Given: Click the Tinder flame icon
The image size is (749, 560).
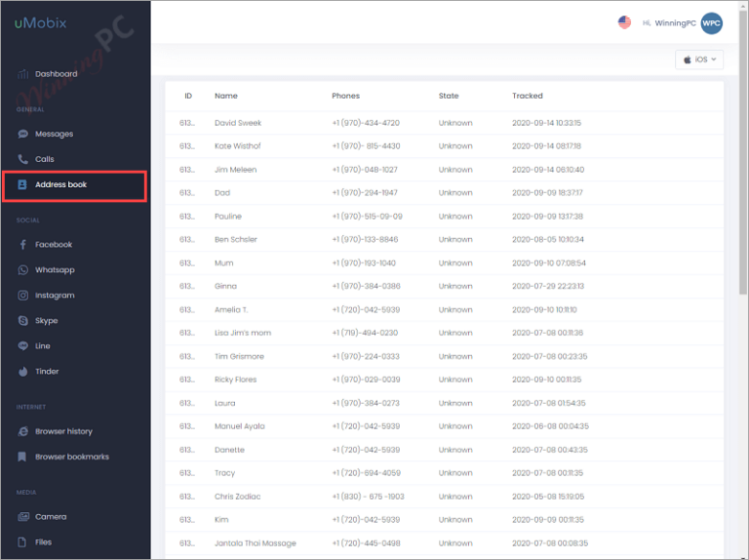Looking at the screenshot, I should click(x=23, y=372).
